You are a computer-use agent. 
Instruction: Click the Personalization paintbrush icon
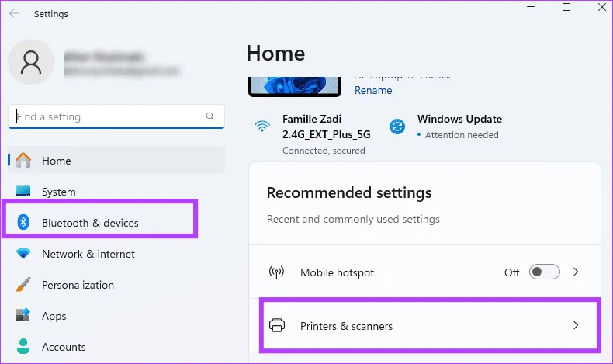click(23, 285)
